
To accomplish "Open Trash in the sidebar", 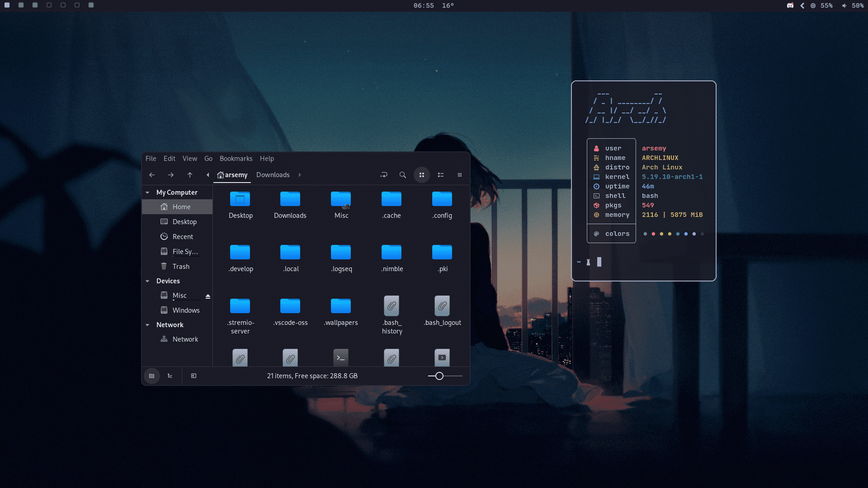I will click(177, 267).
